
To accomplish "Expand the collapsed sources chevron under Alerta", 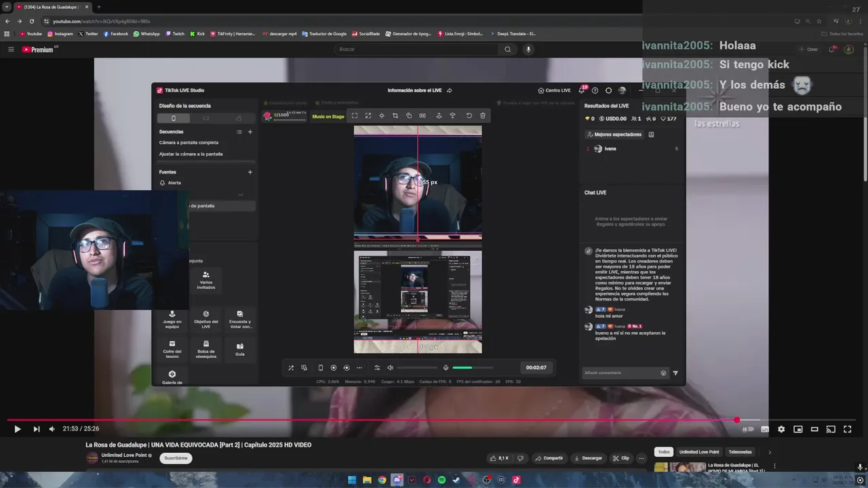I will (x=240, y=195).
